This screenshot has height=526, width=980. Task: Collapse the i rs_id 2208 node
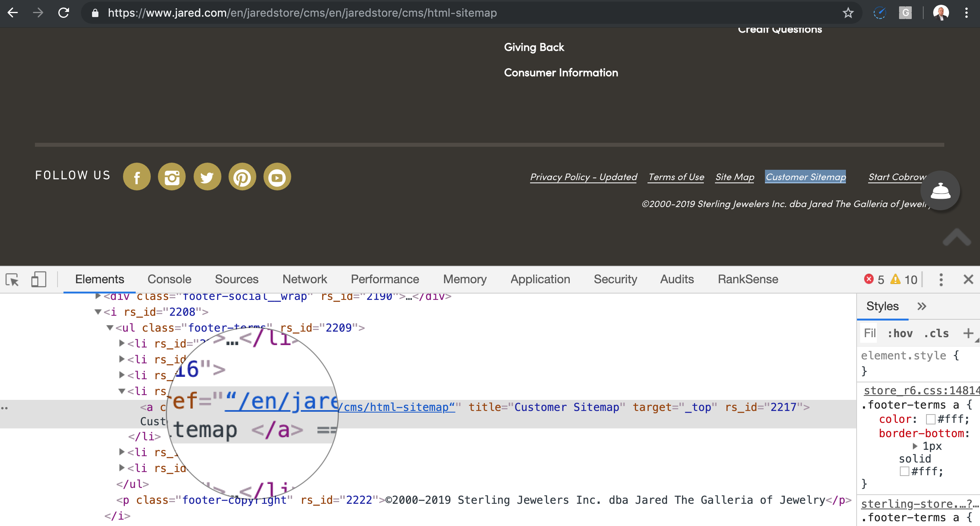[x=98, y=312]
